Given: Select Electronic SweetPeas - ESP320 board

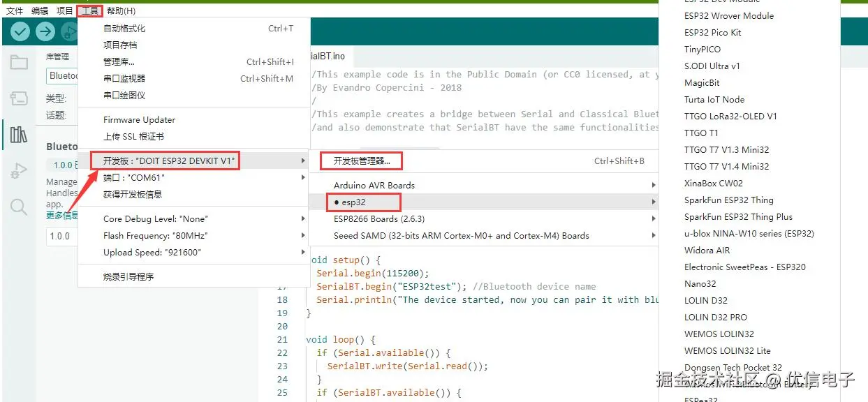Looking at the screenshot, I should (749, 267).
